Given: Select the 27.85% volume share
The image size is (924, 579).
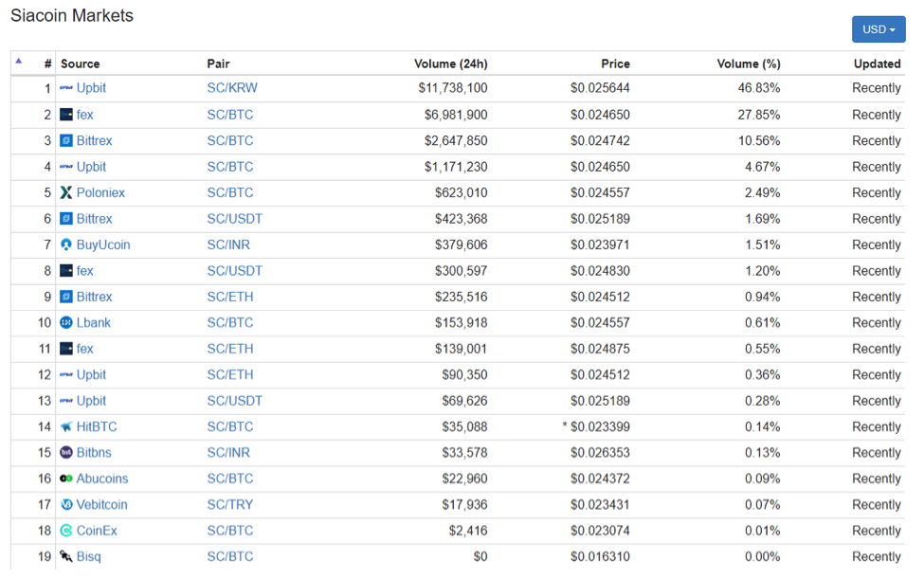Looking at the screenshot, I should (x=759, y=115).
